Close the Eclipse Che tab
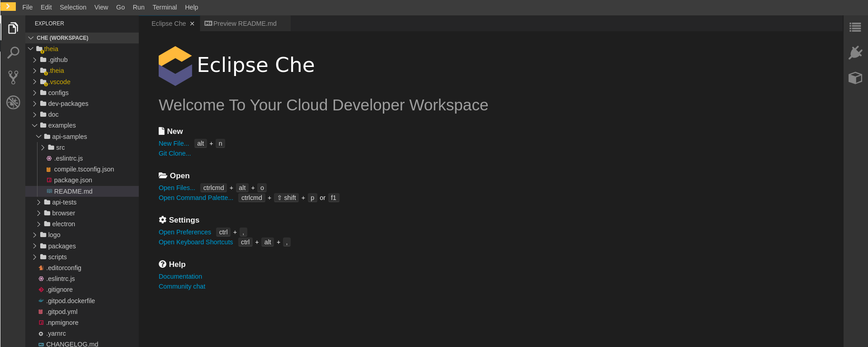This screenshot has width=868, height=347. click(x=192, y=24)
